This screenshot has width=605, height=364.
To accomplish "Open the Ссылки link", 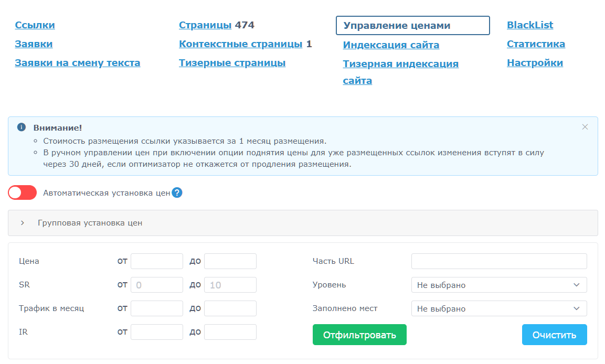I will [x=35, y=25].
